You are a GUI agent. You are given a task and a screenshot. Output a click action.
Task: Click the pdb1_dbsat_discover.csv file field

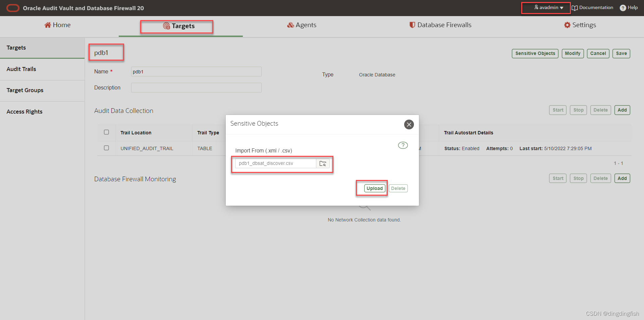tap(275, 164)
